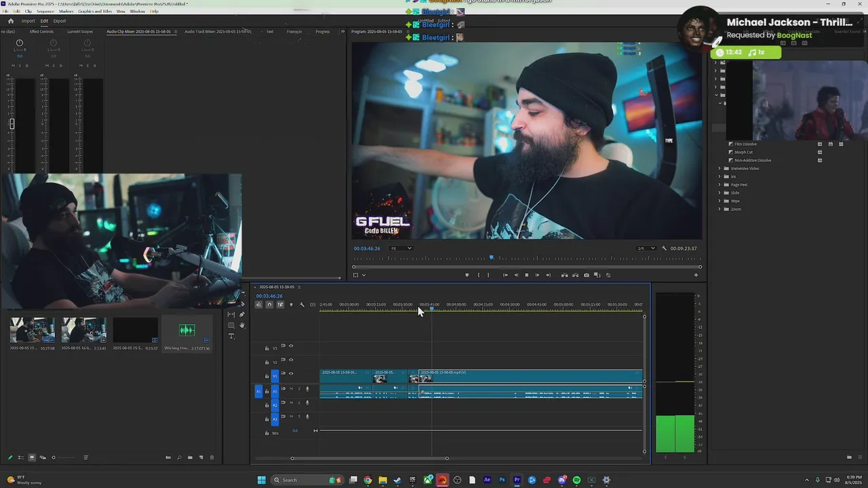The image size is (868, 488).
Task: Select the Type tool
Action: tap(231, 336)
